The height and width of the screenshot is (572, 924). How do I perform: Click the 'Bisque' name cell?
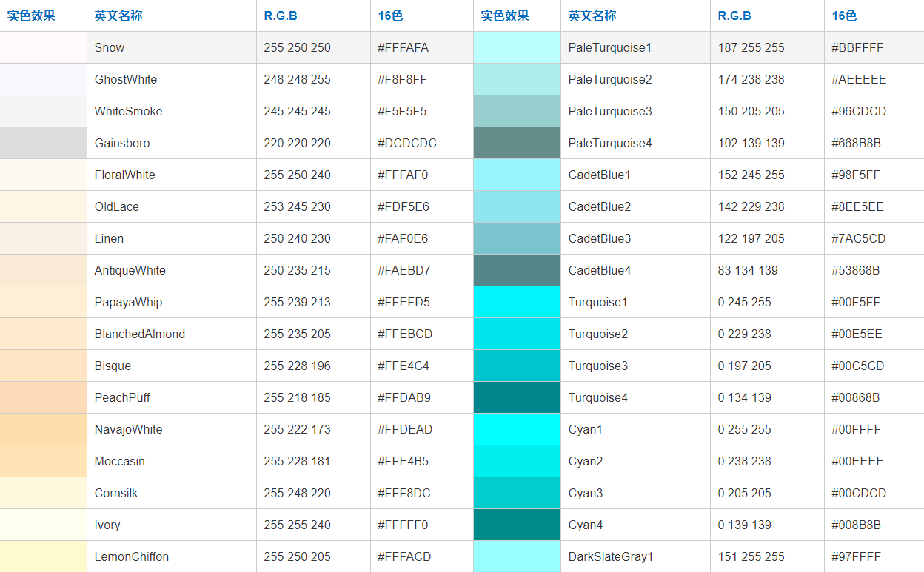(172, 366)
